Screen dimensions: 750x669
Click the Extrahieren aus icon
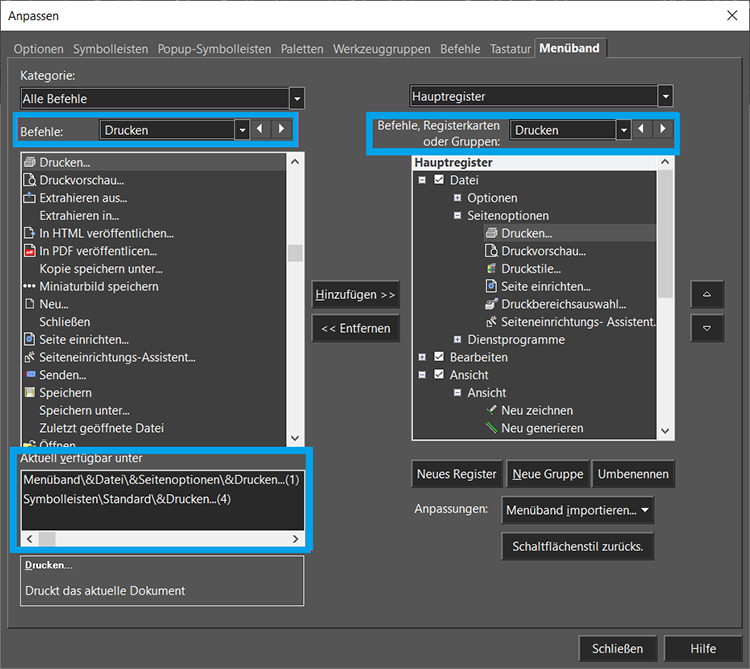click(30, 198)
